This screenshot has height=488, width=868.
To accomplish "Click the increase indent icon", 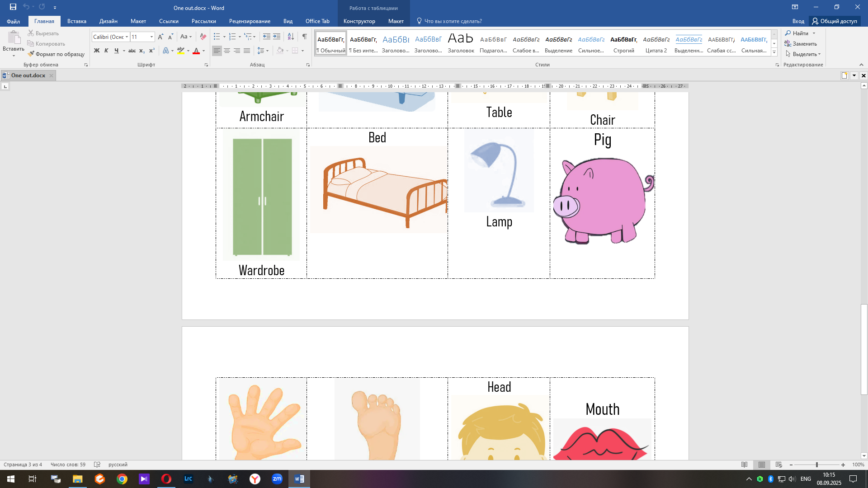I will [277, 37].
